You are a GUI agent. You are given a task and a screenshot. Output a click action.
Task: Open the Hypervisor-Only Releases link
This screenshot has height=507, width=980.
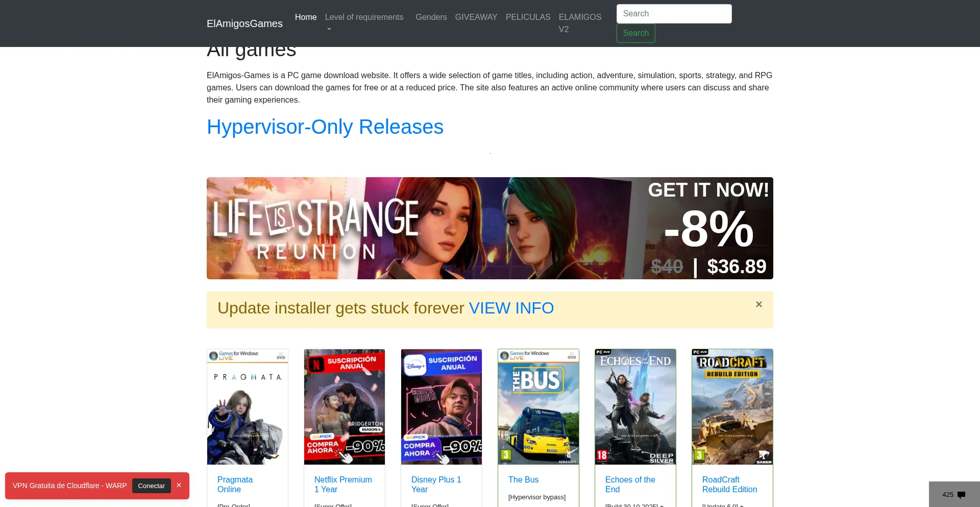(x=325, y=127)
